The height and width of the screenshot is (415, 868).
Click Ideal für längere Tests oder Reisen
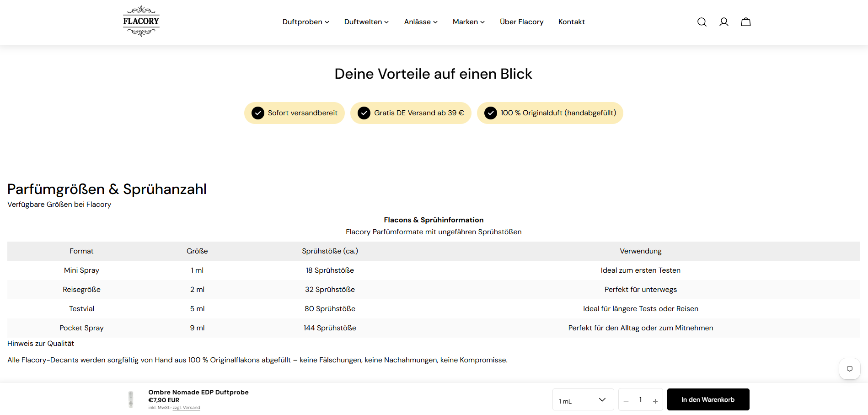click(x=640, y=309)
